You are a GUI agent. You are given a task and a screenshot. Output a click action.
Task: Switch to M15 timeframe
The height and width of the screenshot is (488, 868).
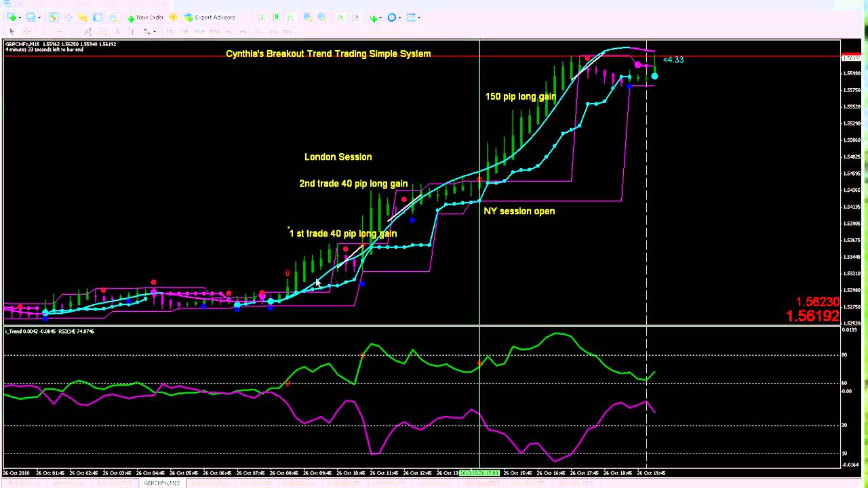pos(200,31)
